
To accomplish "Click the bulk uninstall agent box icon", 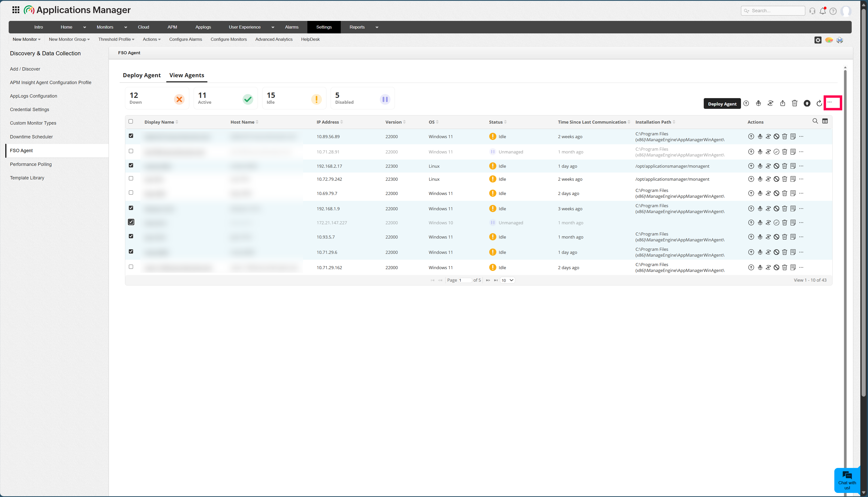I will coord(758,103).
